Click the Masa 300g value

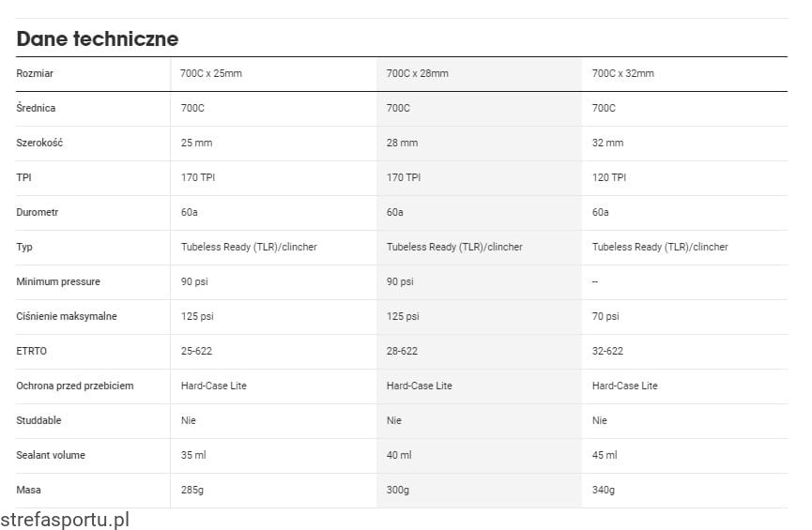[x=398, y=490]
